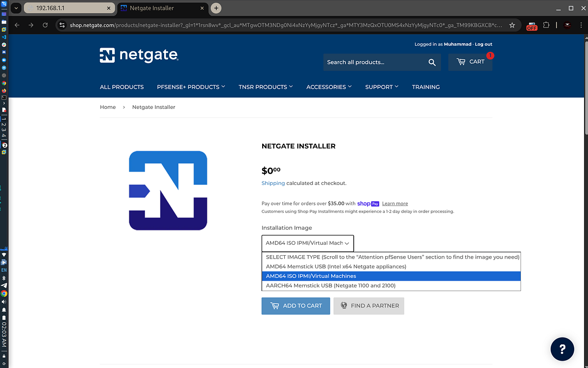The image size is (588, 368).
Task: Open the Chrome launcher in the left panel
Action: click(x=4, y=83)
